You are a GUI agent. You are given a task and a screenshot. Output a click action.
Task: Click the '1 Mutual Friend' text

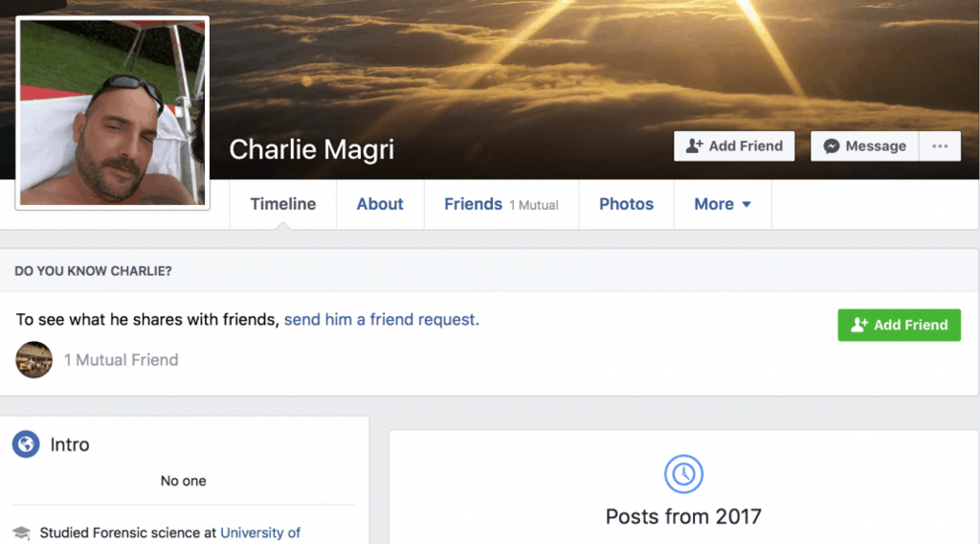121,360
